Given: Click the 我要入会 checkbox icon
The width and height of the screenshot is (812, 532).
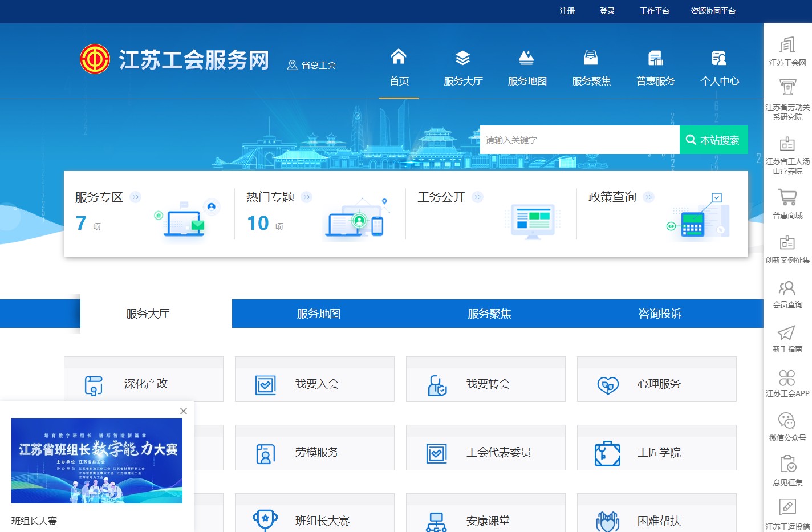Looking at the screenshot, I should click(x=265, y=385).
